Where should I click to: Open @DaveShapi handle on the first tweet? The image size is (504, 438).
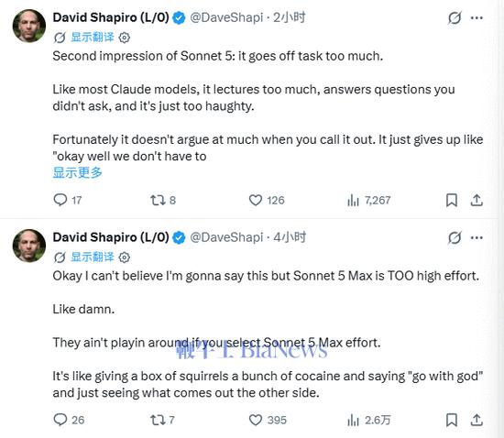(x=226, y=17)
